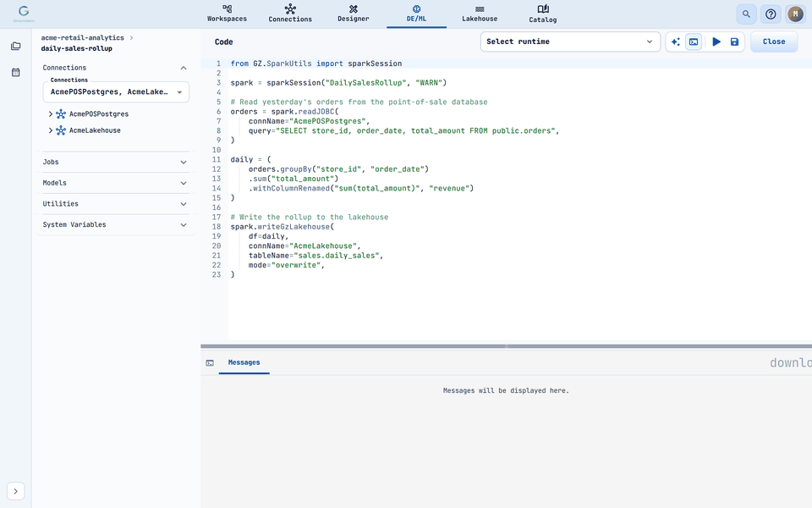This screenshot has width=812, height=508.
Task: Switch to the Lakehouse tab
Action: (x=480, y=14)
